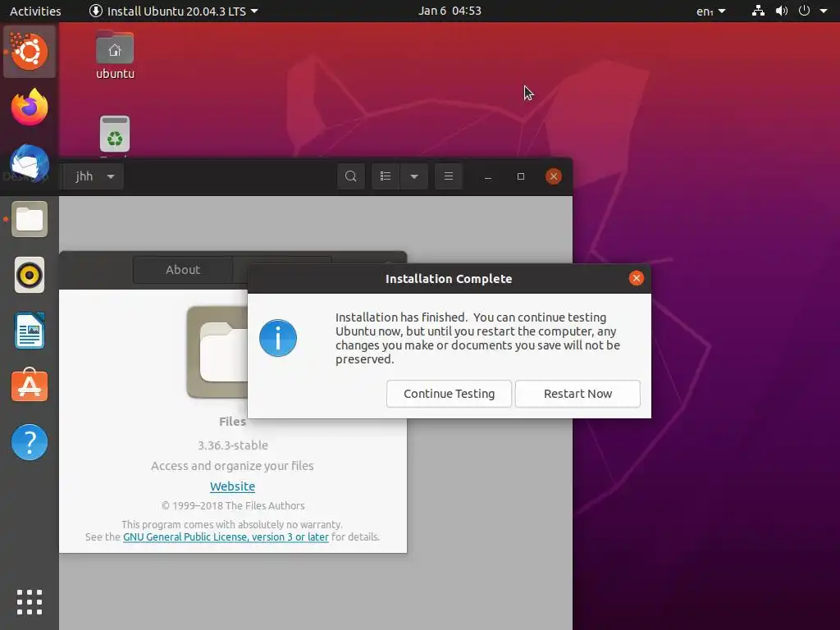Open the Website link
Screen dimensions: 840x630
(232, 486)
